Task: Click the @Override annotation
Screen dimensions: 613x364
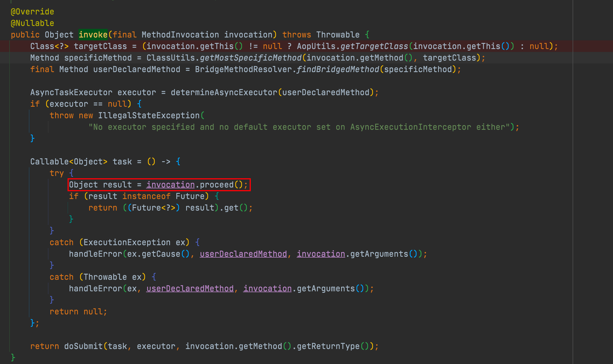Action: [x=32, y=12]
